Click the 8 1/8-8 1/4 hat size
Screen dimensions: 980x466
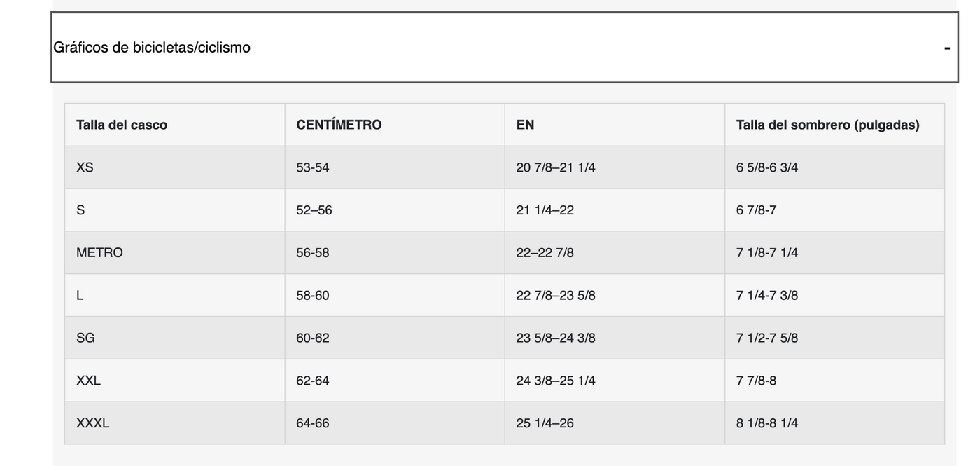(x=766, y=423)
